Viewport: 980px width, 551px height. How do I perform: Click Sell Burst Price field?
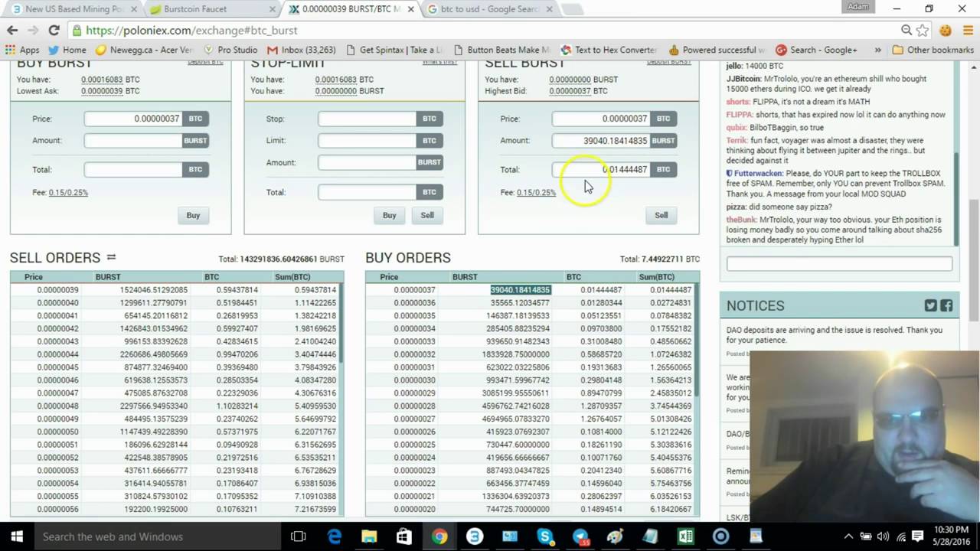point(601,119)
